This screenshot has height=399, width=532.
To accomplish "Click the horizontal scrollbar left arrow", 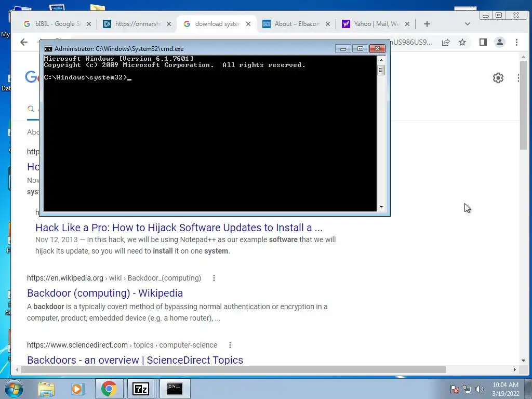I will (17, 369).
